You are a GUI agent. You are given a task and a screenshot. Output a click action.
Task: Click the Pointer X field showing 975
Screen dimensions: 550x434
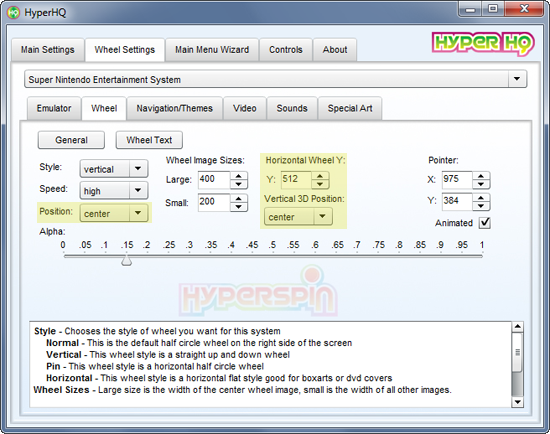(457, 180)
